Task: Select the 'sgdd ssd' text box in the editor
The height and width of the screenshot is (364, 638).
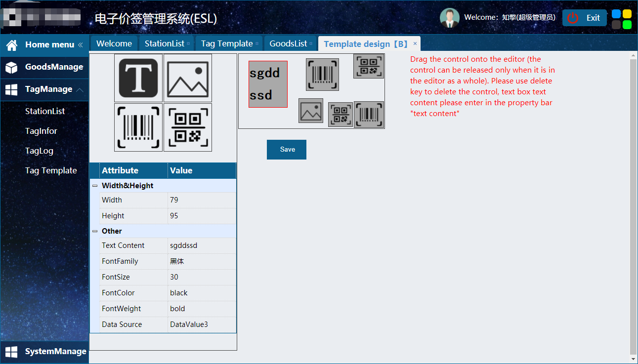Action: pos(268,84)
